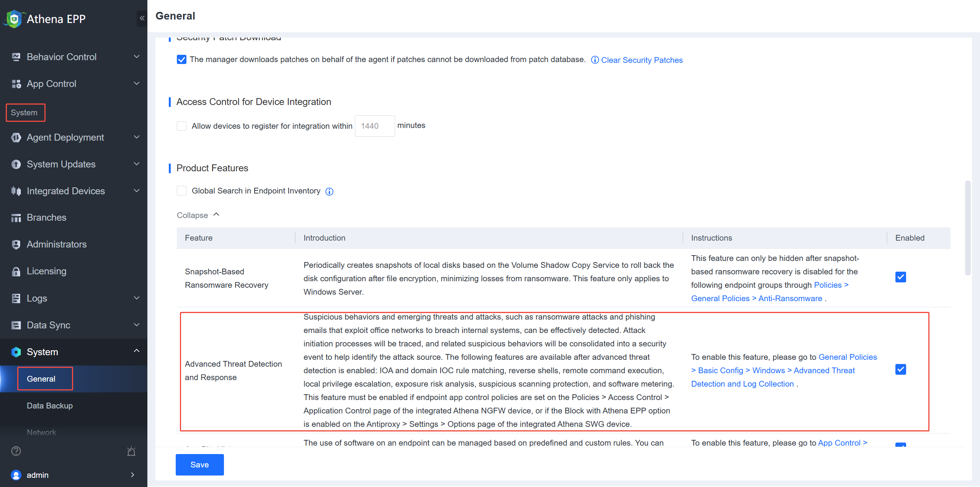Click the Licensing lock icon
The image size is (980, 487).
16,271
